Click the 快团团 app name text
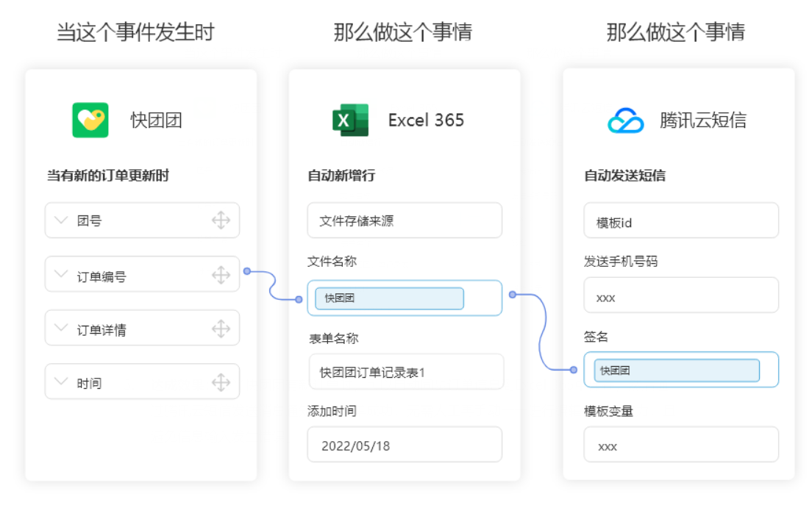 coord(157,121)
